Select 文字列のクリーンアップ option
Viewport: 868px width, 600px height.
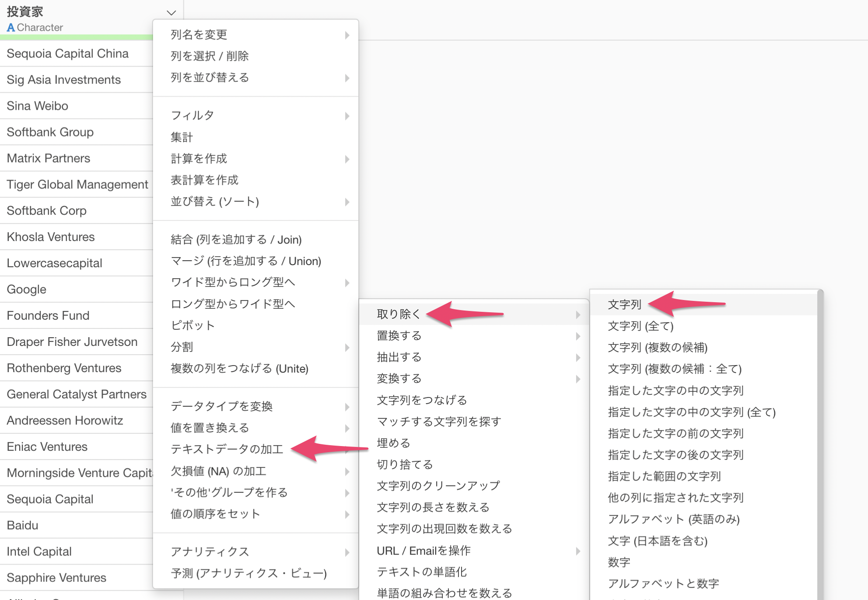438,486
